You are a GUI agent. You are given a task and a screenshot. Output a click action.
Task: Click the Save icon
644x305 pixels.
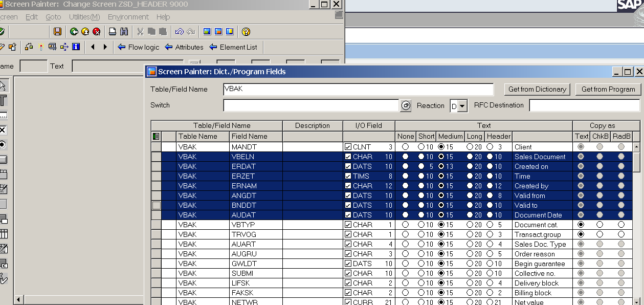pos(57,31)
